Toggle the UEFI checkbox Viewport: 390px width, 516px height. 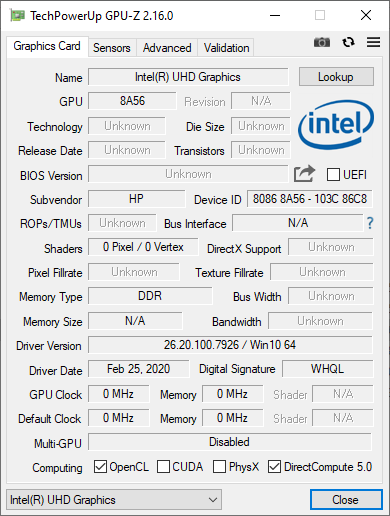(333, 174)
